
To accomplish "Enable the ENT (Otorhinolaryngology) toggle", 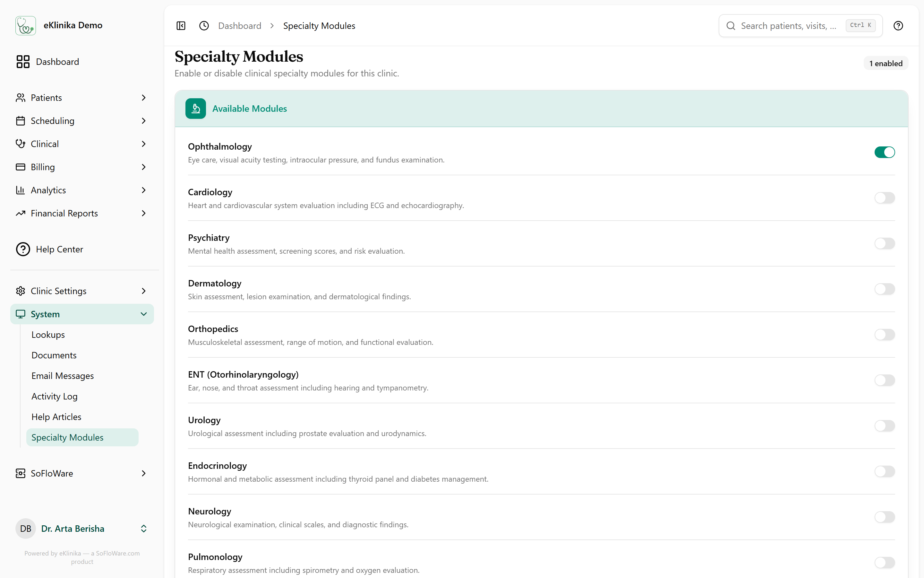I will point(885,380).
